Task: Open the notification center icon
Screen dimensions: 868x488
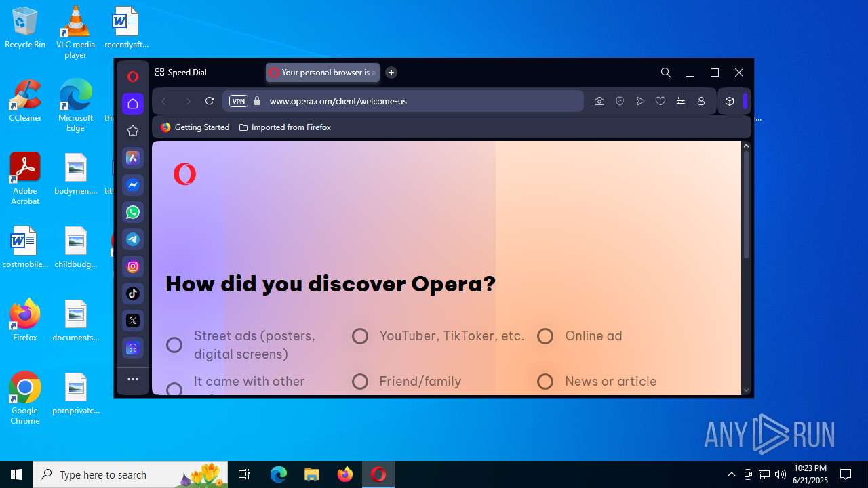Action: [846, 474]
